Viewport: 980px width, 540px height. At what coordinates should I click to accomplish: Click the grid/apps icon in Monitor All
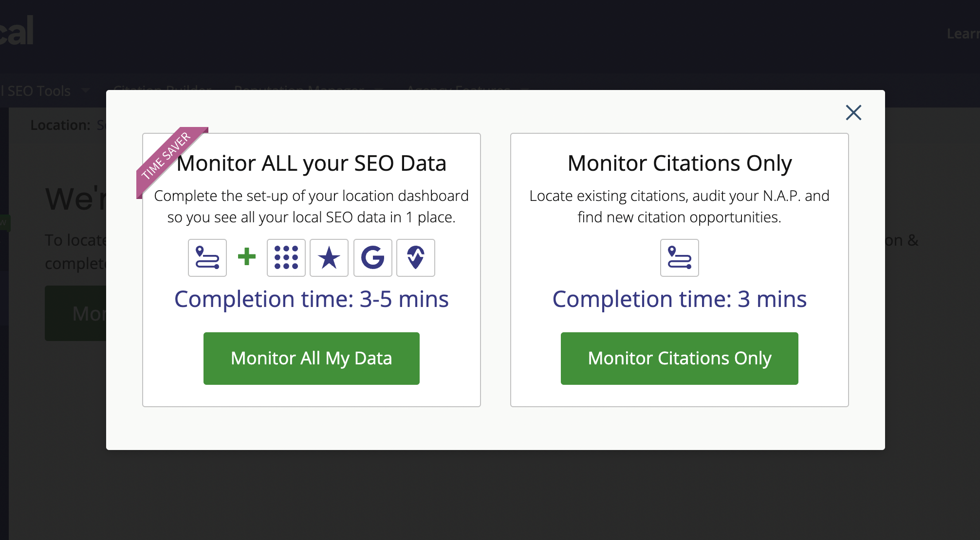[286, 257]
